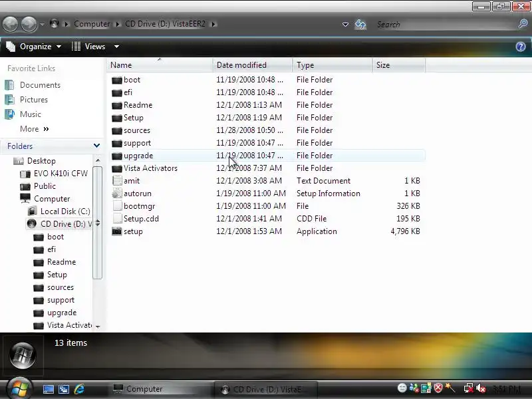Viewport: 532px width, 399px height.
Task: Select EVO K410i CFW tree item
Action: point(61,174)
